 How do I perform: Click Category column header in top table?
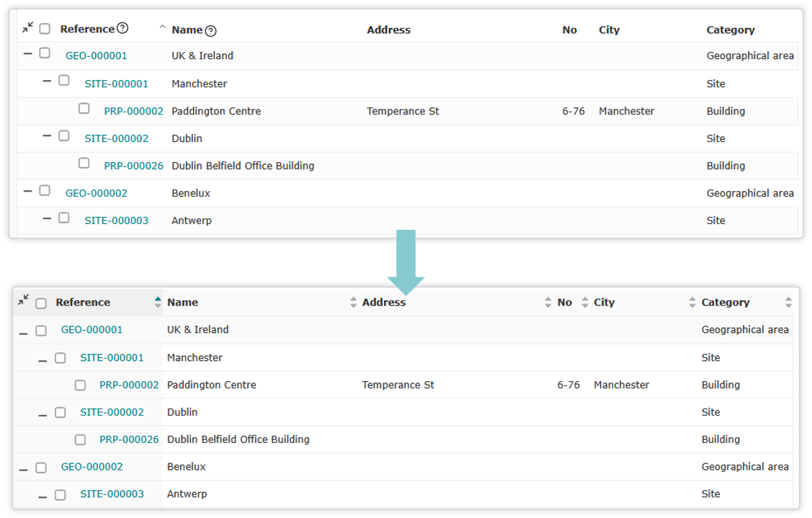pos(731,30)
